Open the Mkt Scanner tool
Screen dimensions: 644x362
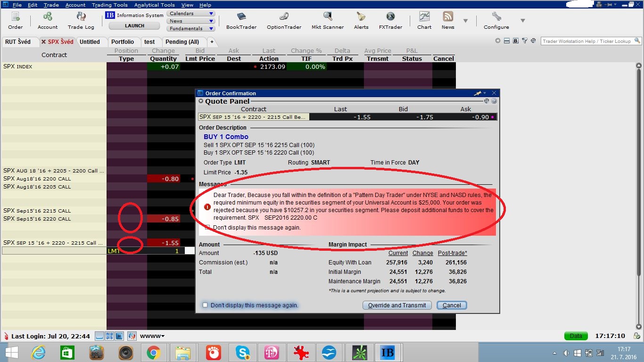[328, 21]
